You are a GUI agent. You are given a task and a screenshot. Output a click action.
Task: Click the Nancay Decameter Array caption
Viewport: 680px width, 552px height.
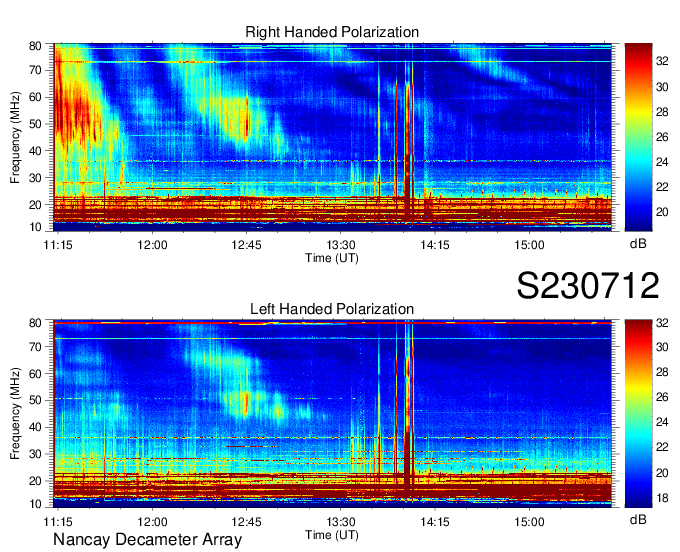(x=147, y=540)
